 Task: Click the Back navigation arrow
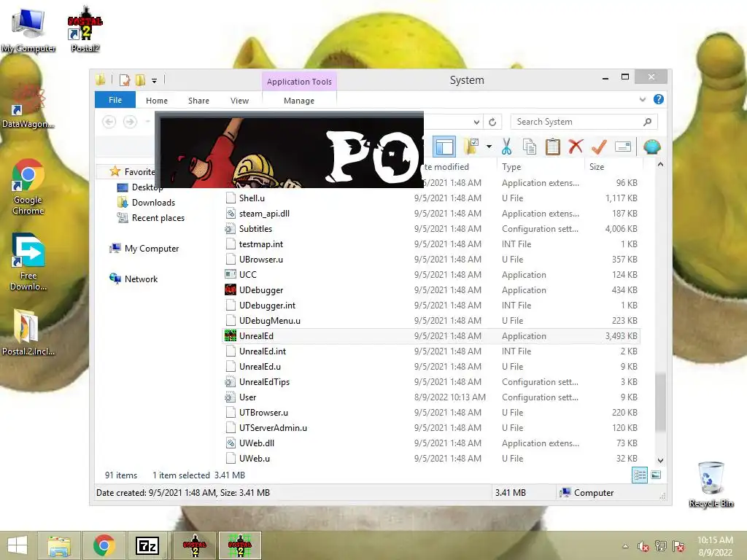[x=109, y=122]
